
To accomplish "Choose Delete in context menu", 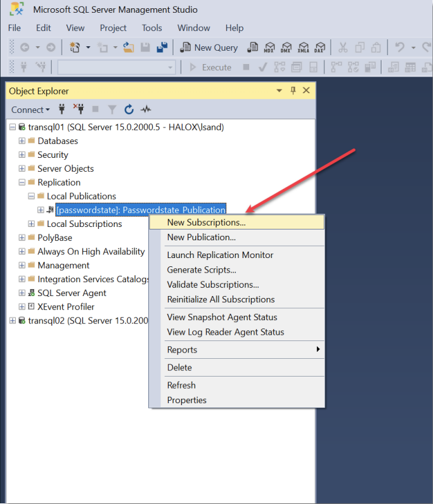I will (x=237, y=368).
